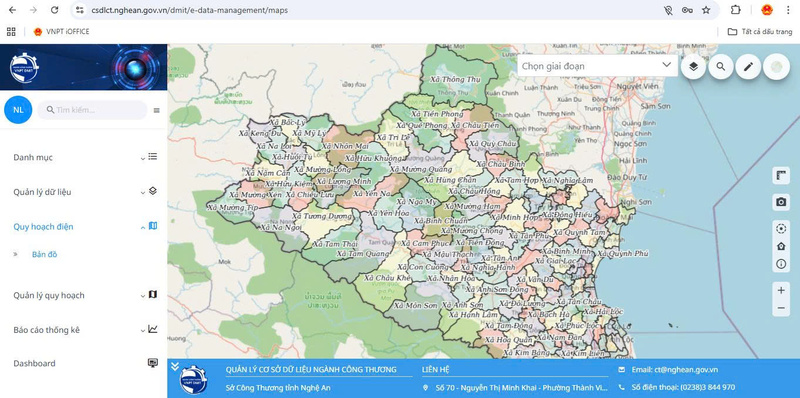Open Chrome profile avatar
The image size is (800, 398).
click(x=767, y=10)
